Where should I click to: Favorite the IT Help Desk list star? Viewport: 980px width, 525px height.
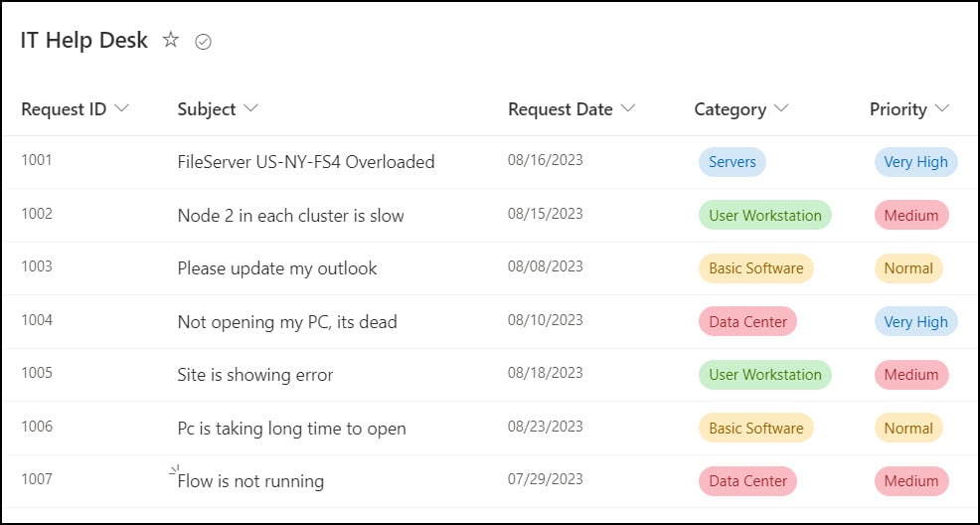point(171,40)
